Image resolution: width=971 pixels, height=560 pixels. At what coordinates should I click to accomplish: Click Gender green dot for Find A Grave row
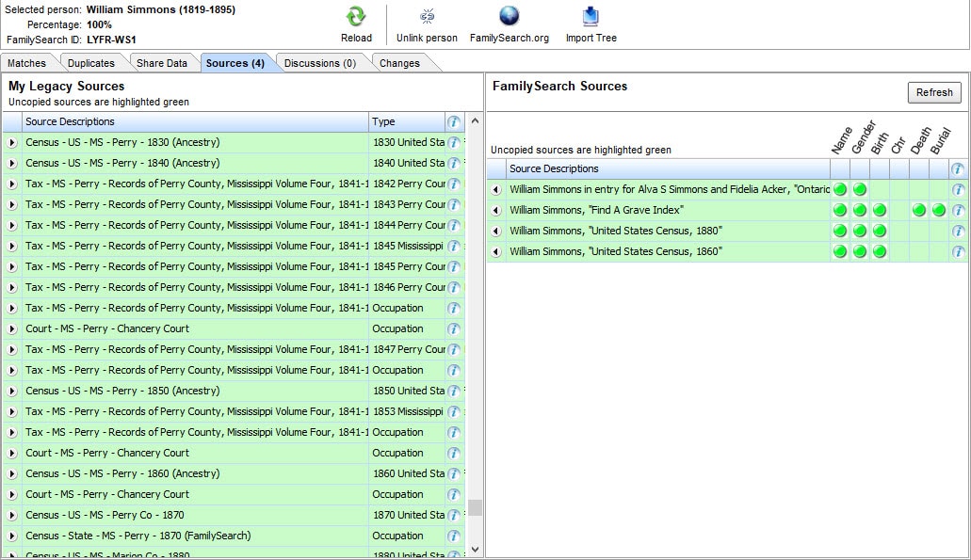(x=860, y=211)
